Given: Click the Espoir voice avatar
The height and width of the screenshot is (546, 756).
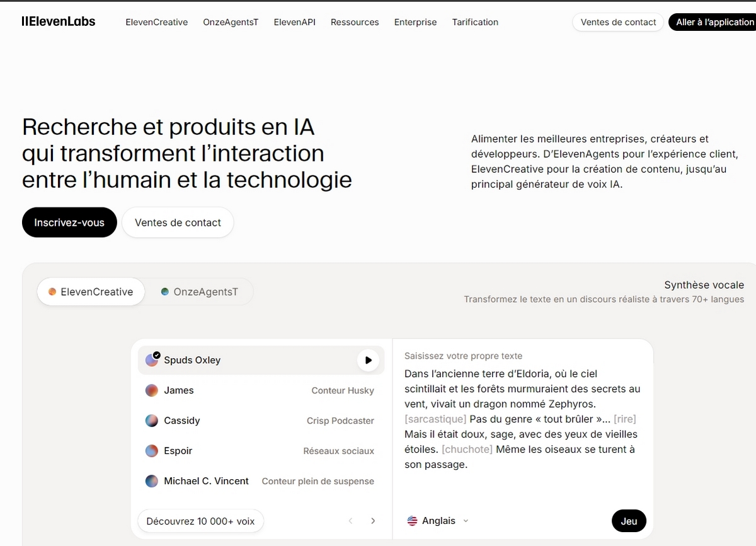Looking at the screenshot, I should 152,451.
